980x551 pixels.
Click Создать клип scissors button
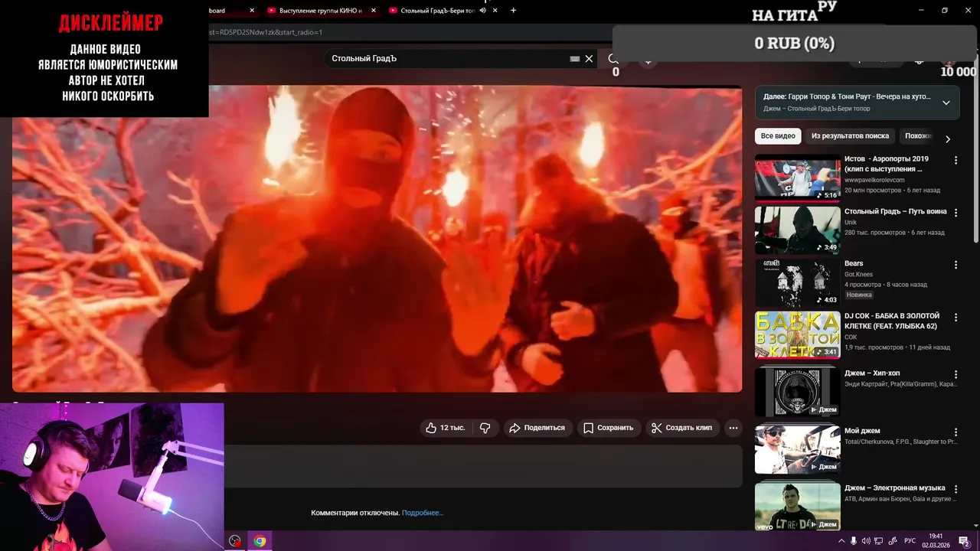[x=681, y=428]
